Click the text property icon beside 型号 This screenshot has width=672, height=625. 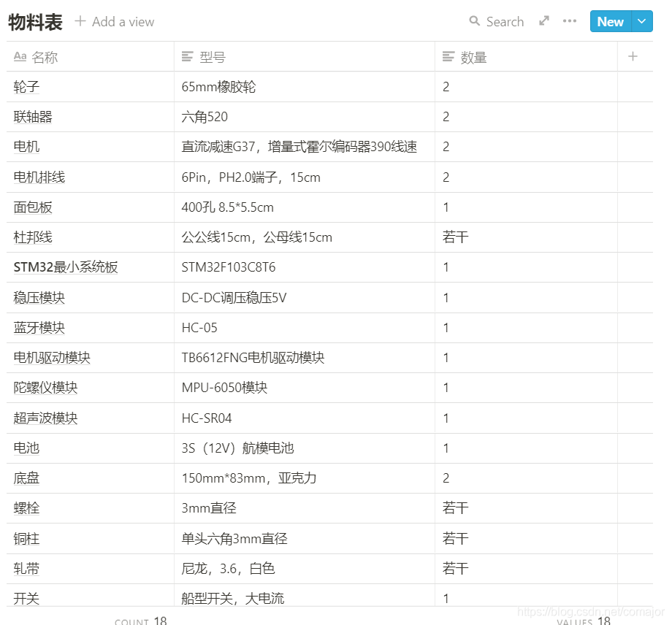point(186,56)
